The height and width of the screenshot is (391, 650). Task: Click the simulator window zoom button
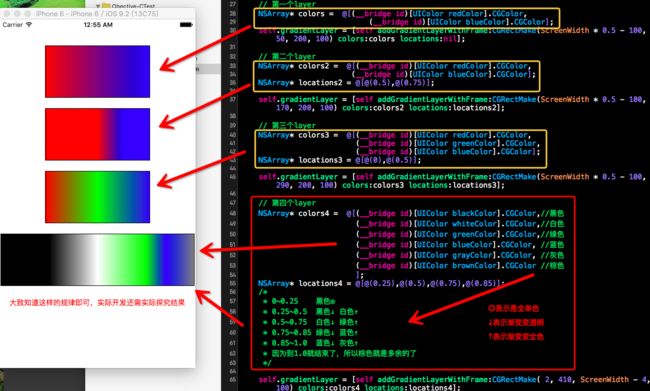pos(27,14)
